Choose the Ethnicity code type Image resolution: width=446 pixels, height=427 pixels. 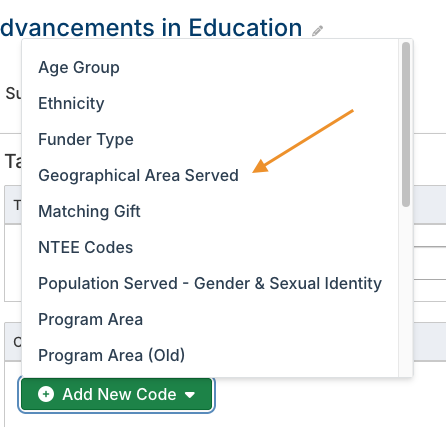click(71, 103)
